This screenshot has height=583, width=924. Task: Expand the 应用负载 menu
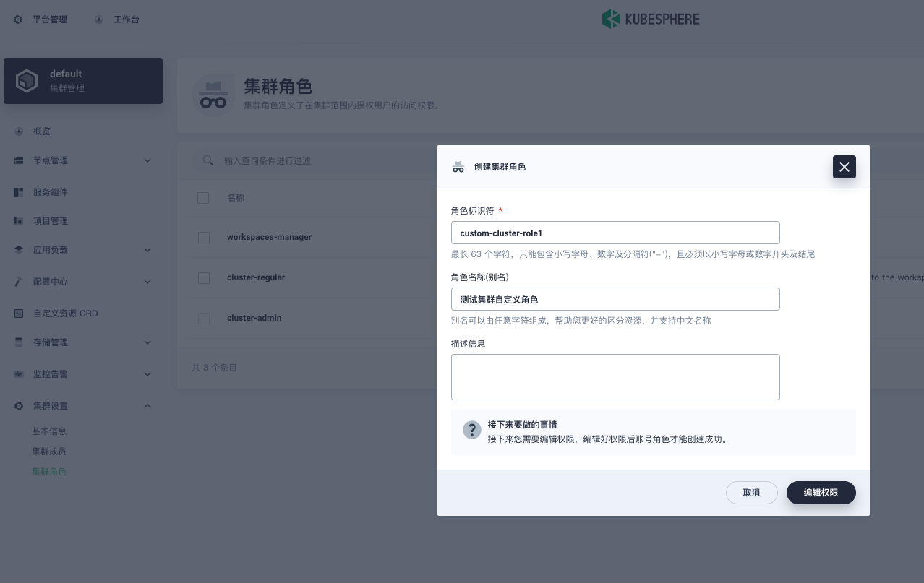tap(20, 250)
